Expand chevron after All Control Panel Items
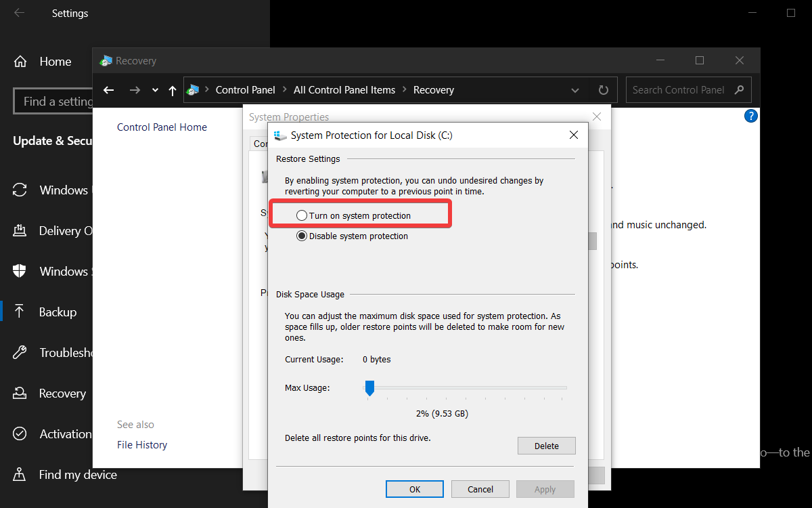The image size is (812, 508). click(x=405, y=90)
